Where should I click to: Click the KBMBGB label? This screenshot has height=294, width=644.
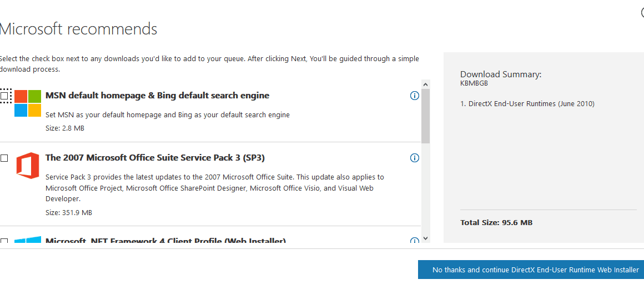(x=474, y=83)
